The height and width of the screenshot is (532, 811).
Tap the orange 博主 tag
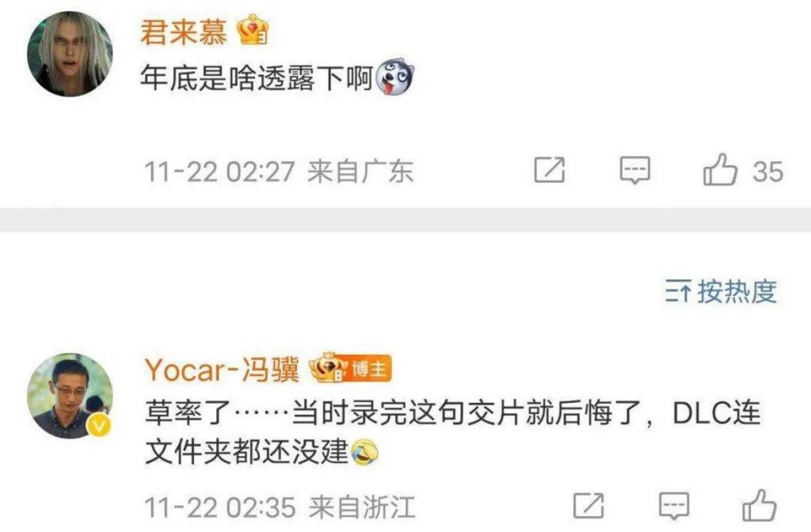pos(369,369)
